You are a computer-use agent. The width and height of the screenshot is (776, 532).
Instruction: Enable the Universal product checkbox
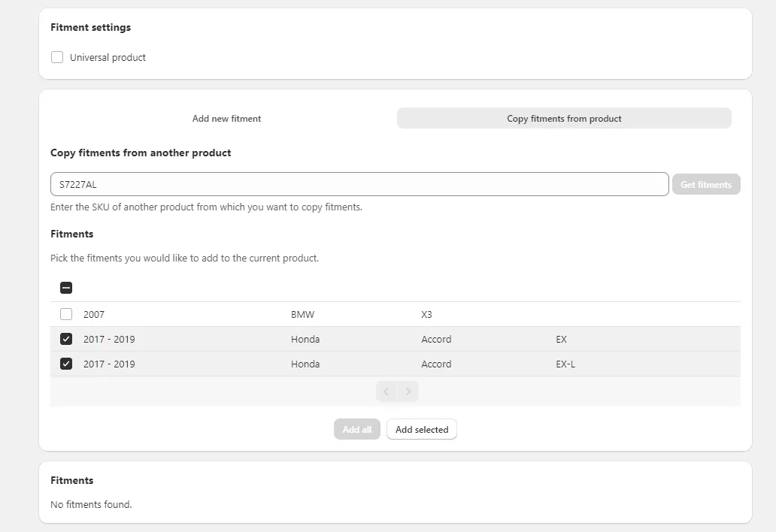[57, 57]
